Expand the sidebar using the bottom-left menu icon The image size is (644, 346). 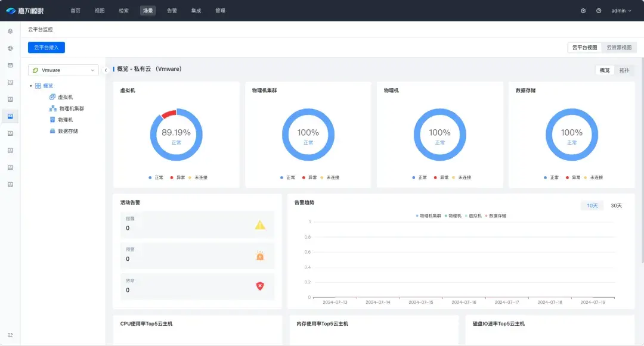(x=10, y=335)
